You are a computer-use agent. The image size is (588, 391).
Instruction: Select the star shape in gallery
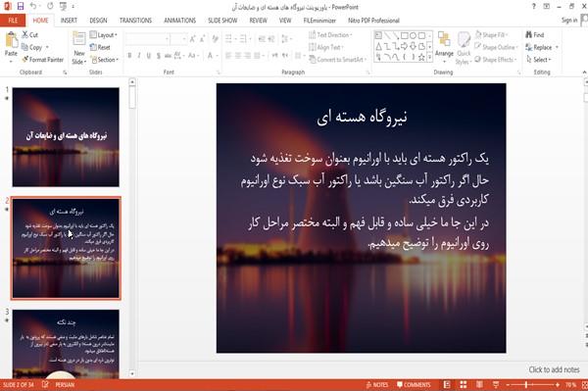pyautogui.click(x=421, y=58)
